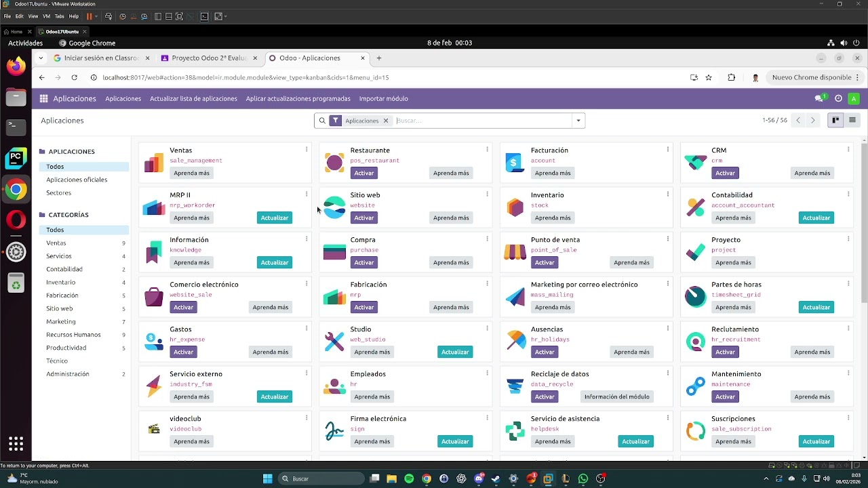Screen dimensions: 868x488
Task: Open the Restaurante card options menu
Action: 487,149
